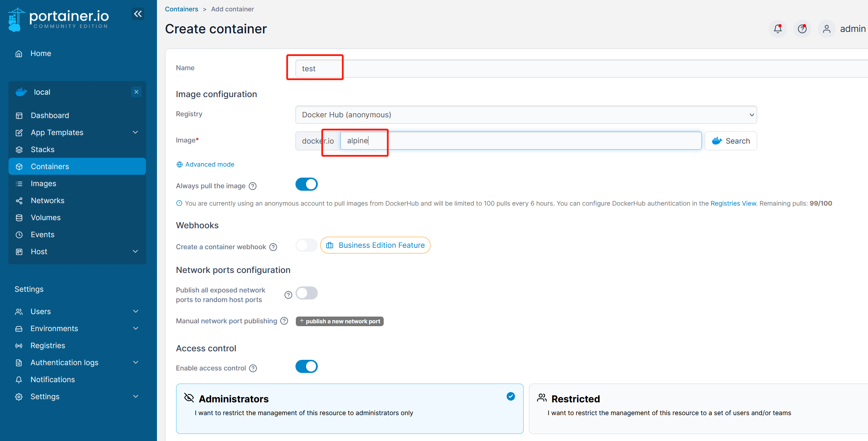Enable Publish all exposed network ports toggle
The image size is (868, 441).
[306, 293]
